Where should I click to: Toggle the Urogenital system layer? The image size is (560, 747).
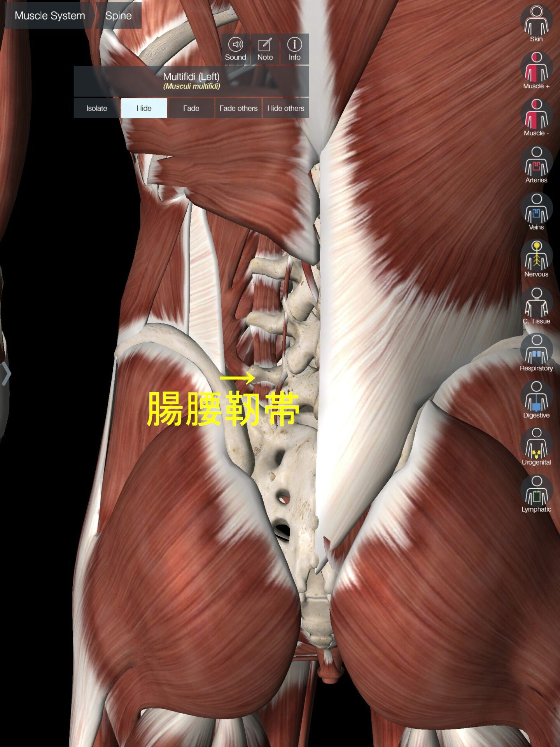pyautogui.click(x=536, y=445)
